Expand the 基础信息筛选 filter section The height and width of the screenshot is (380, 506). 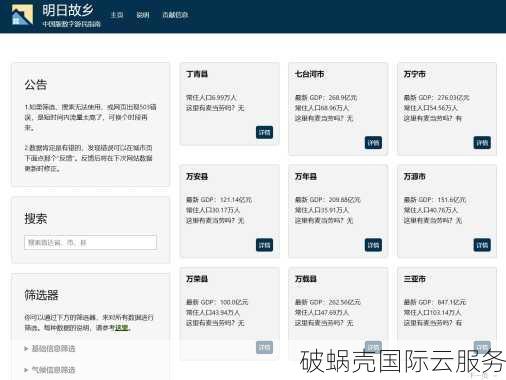coord(50,349)
